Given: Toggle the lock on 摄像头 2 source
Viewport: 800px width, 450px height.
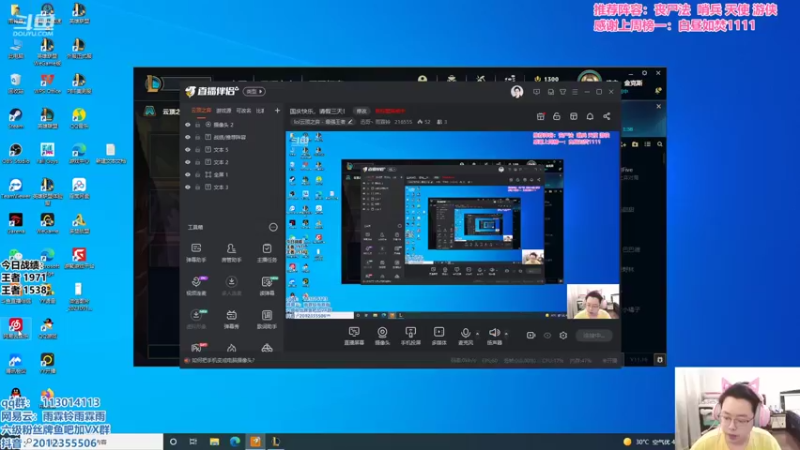Looking at the screenshot, I should (198, 124).
